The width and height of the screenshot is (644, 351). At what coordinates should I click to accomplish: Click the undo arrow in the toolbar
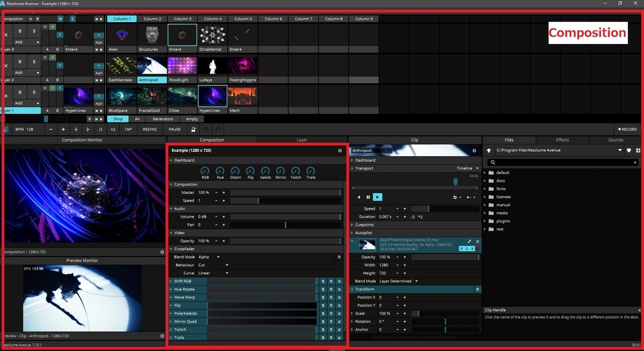coord(206,129)
